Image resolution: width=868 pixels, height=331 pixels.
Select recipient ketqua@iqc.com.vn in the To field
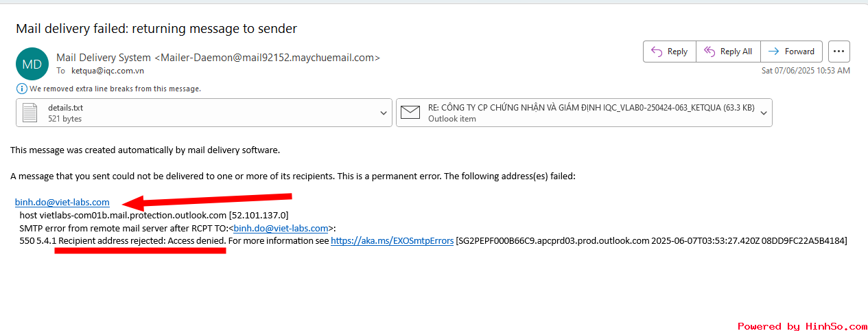[x=108, y=71]
